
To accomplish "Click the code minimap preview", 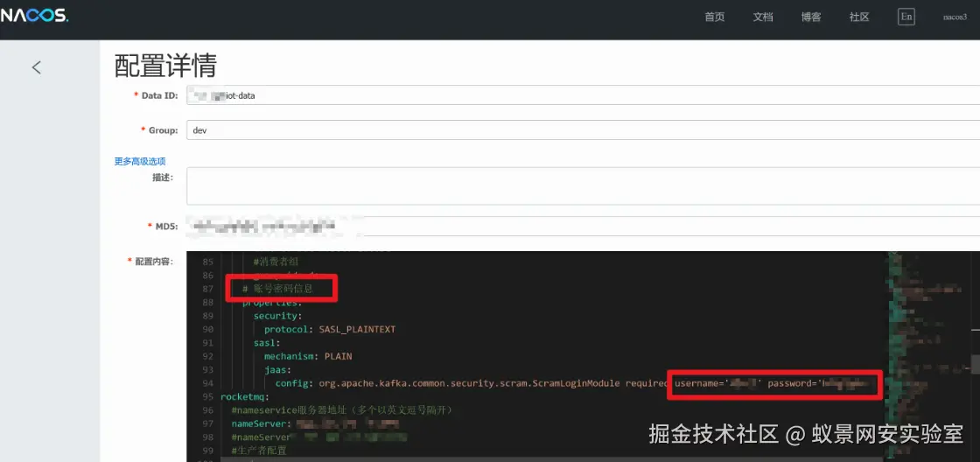I will tap(927, 356).
